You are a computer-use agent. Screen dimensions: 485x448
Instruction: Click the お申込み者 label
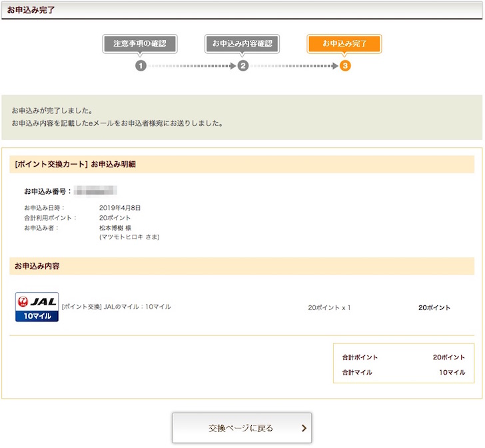pyautogui.click(x=41, y=228)
